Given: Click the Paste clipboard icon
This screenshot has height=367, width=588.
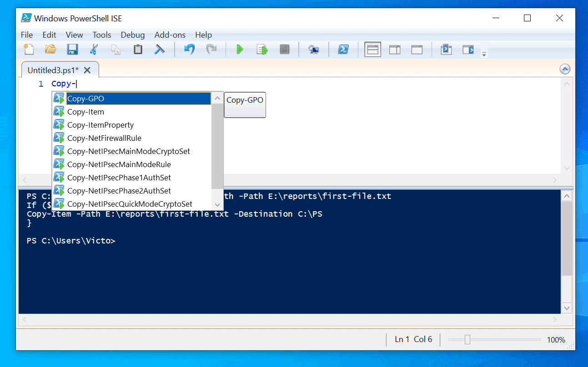Looking at the screenshot, I should 138,49.
